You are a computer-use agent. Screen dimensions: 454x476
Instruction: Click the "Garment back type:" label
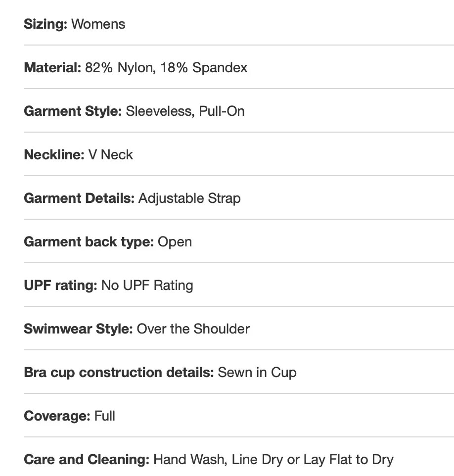click(89, 242)
